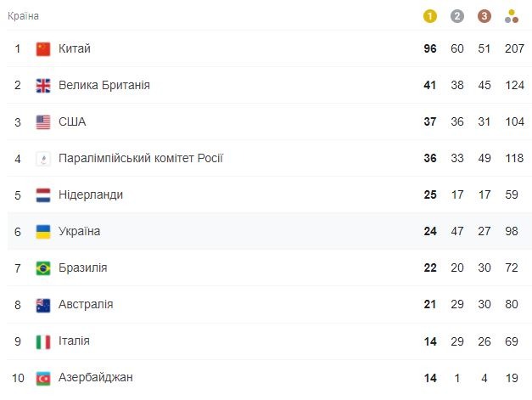Screen dimensions: 532x400
Task: Click the Ukraine flag icon
Action: point(43,232)
